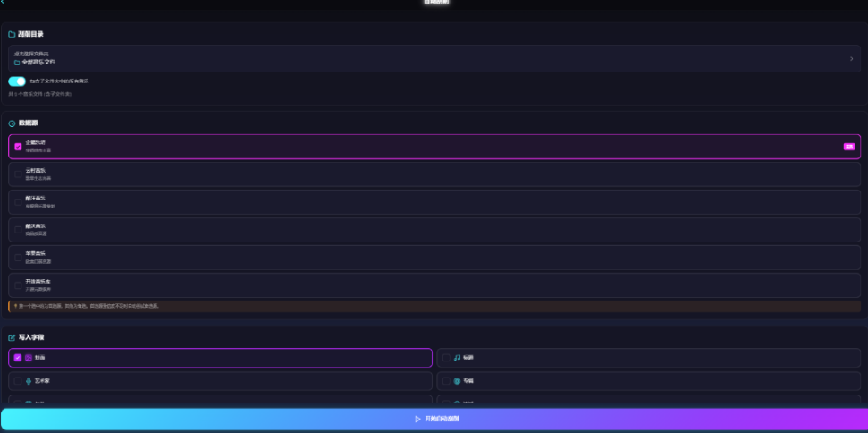Check the 云村音乐 data source checkbox
Image resolution: width=868 pixels, height=433 pixels.
(x=18, y=174)
